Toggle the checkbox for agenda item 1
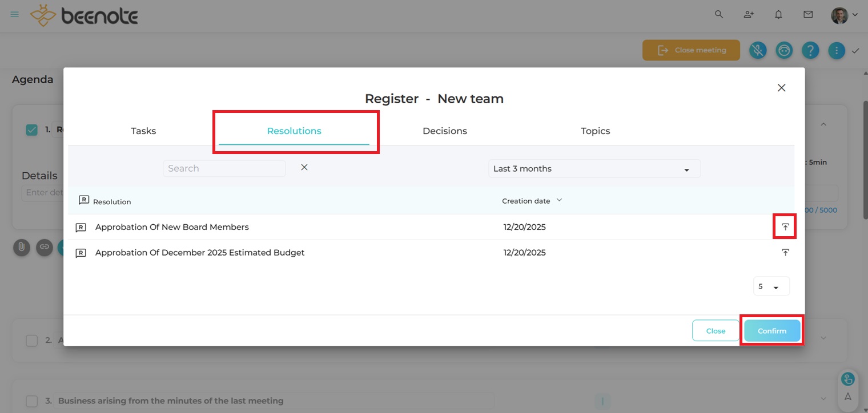 pos(32,130)
